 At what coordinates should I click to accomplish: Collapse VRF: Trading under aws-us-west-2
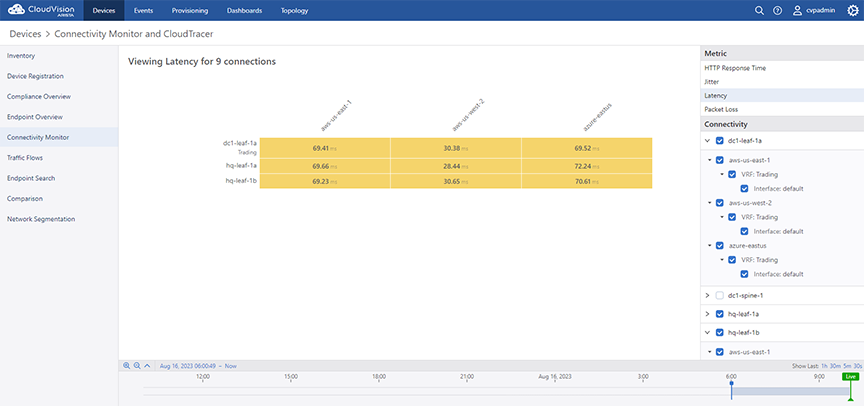click(722, 217)
